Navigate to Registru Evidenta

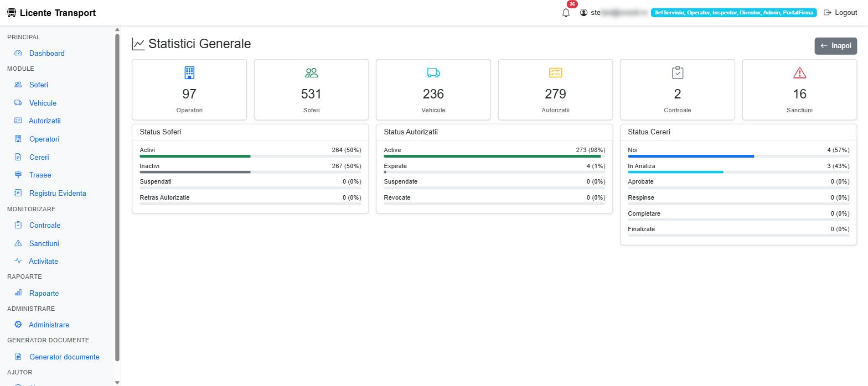click(x=58, y=193)
